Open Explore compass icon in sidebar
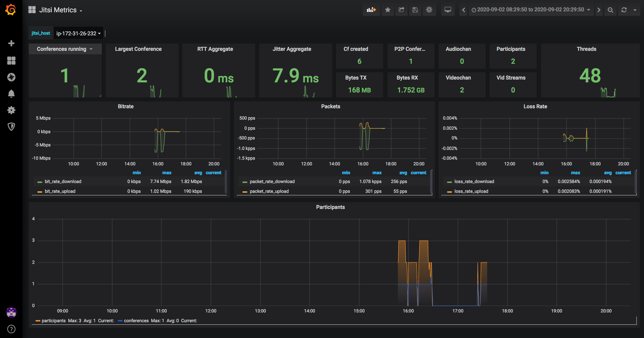 11,77
